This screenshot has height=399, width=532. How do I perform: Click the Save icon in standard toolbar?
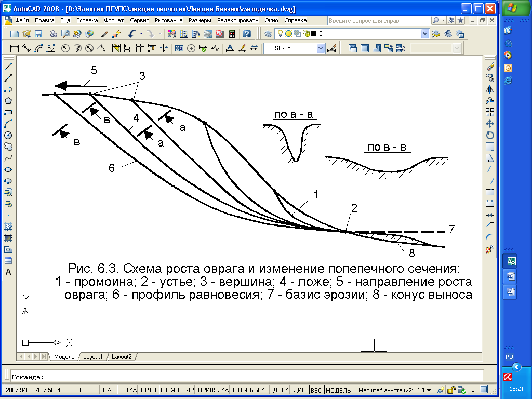pyautogui.click(x=38, y=34)
